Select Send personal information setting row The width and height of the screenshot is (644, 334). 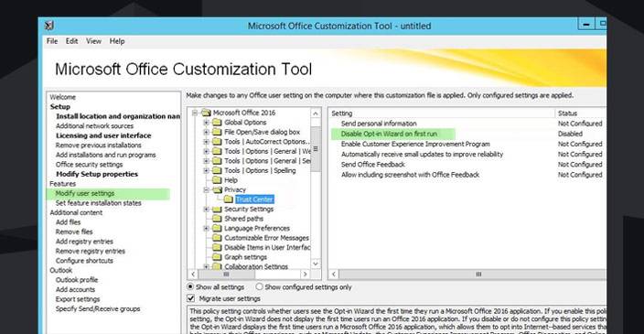467,124
